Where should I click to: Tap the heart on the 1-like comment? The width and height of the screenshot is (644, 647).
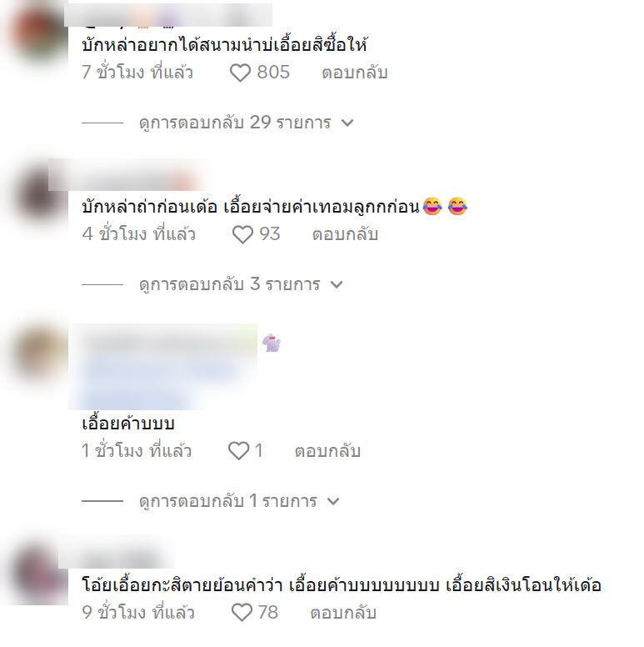pyautogui.click(x=239, y=450)
